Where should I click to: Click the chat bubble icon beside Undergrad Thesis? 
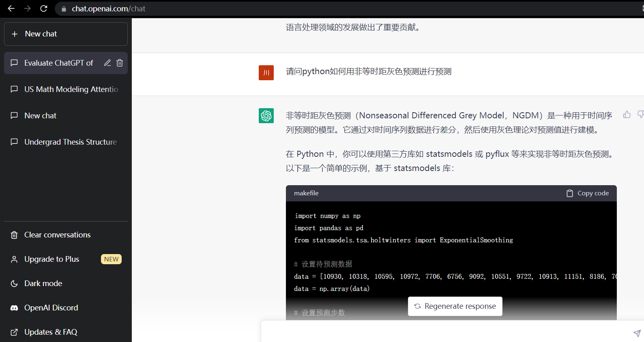tap(14, 142)
